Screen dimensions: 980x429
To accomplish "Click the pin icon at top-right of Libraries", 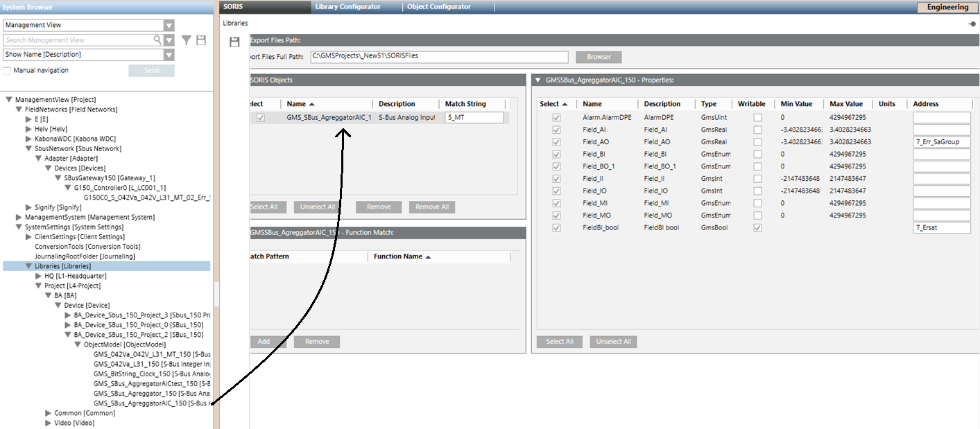I will (972, 24).
